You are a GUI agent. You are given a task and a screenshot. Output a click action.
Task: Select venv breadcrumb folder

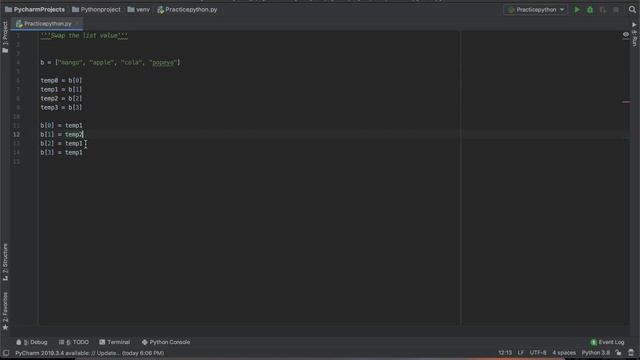click(139, 9)
